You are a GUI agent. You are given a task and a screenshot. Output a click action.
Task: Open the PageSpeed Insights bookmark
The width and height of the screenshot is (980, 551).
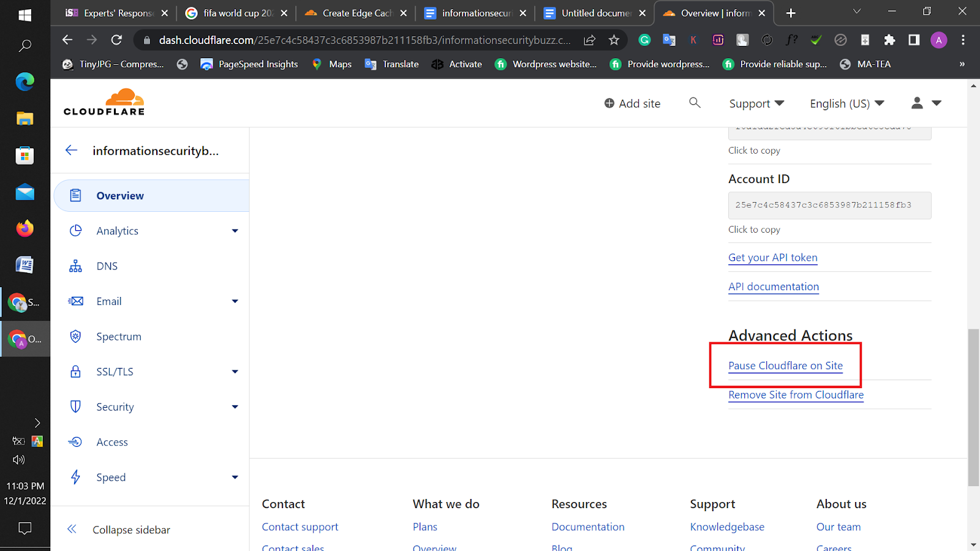pyautogui.click(x=249, y=64)
